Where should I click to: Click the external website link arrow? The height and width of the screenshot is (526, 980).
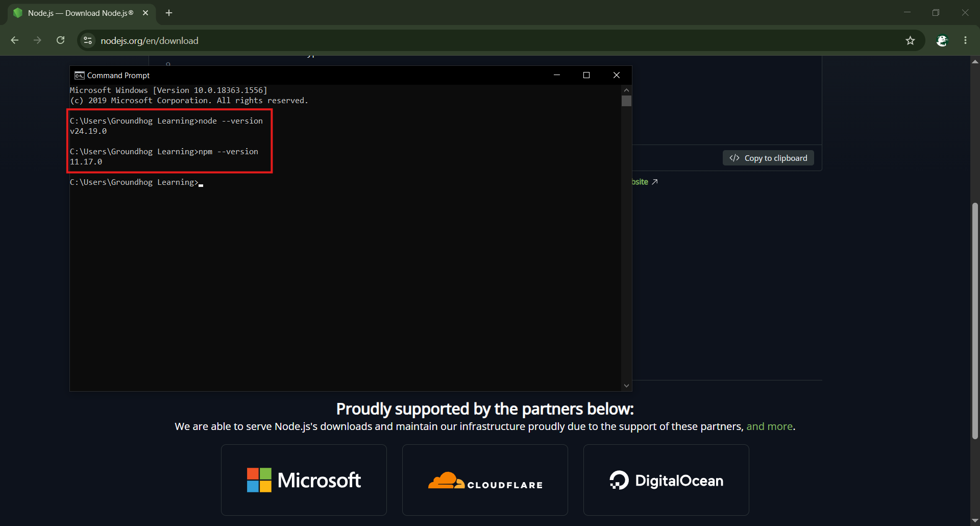(x=654, y=182)
